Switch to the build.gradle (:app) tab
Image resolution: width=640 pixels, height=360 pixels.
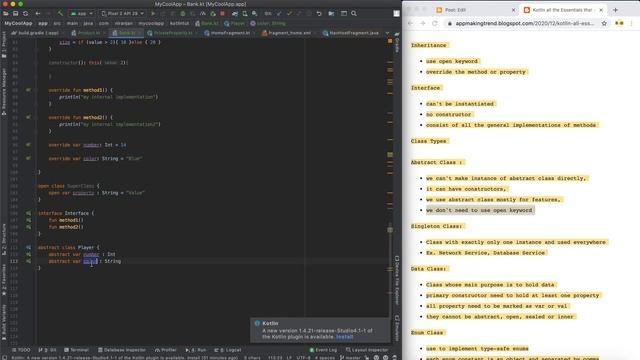point(38,33)
